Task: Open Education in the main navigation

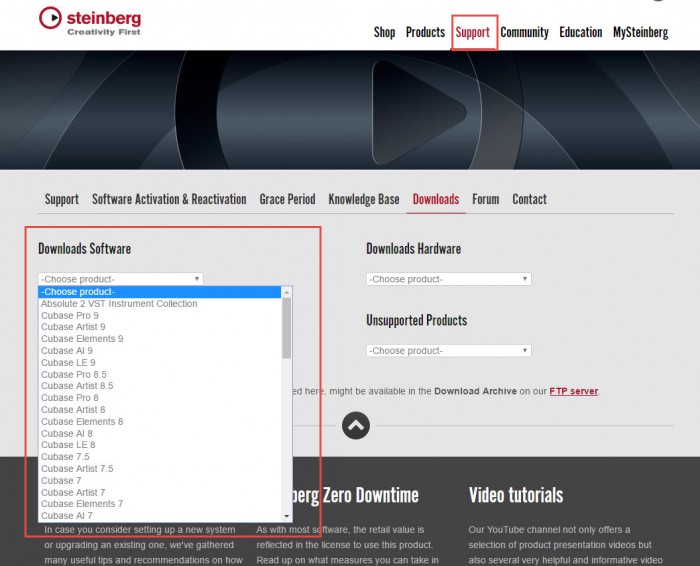Action: pyautogui.click(x=581, y=32)
